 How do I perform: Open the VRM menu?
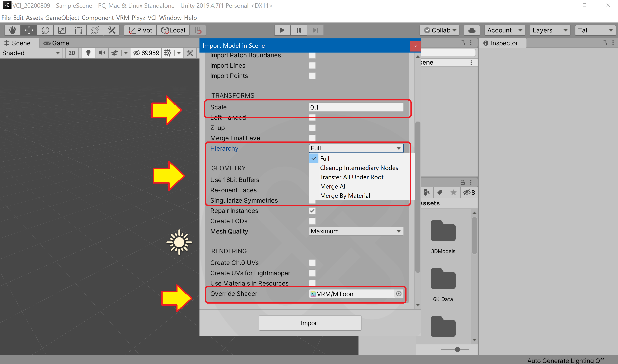point(123,18)
